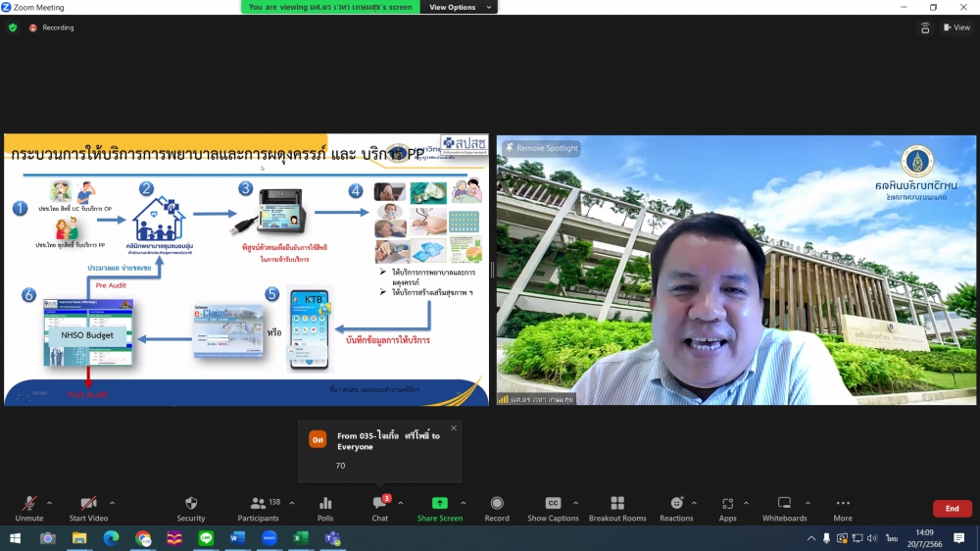Click the Record button
Screen dimensions: 980x551
(x=497, y=509)
